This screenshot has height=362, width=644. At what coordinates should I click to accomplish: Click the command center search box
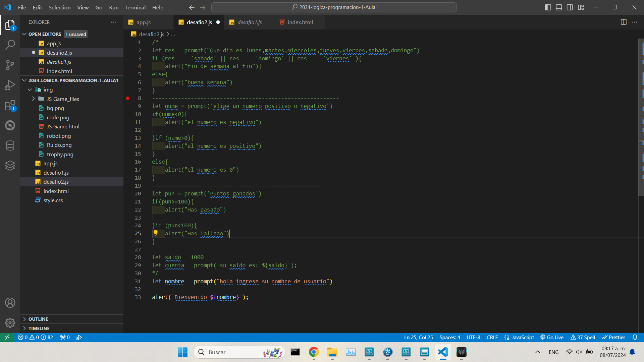click(x=334, y=7)
